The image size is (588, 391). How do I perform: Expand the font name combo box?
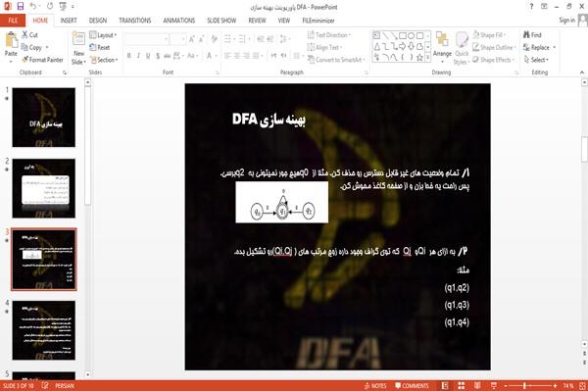click(167, 39)
